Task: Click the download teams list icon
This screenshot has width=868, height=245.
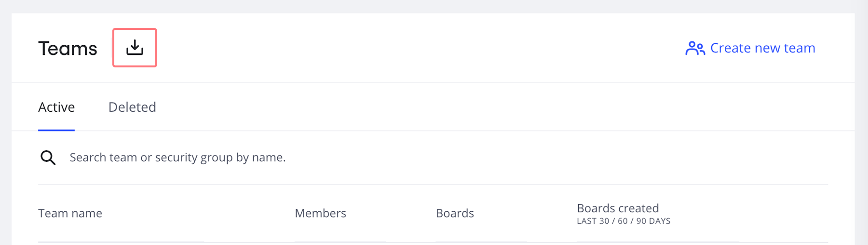Action: click(x=135, y=48)
